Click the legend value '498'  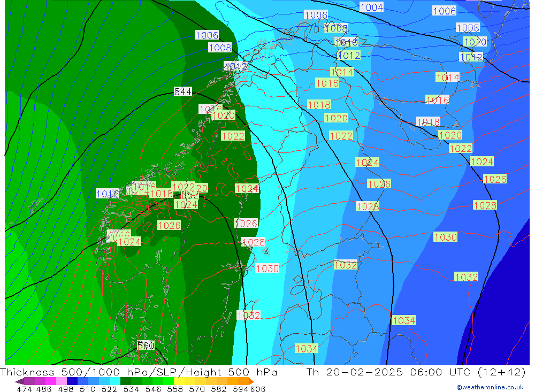click(66, 389)
